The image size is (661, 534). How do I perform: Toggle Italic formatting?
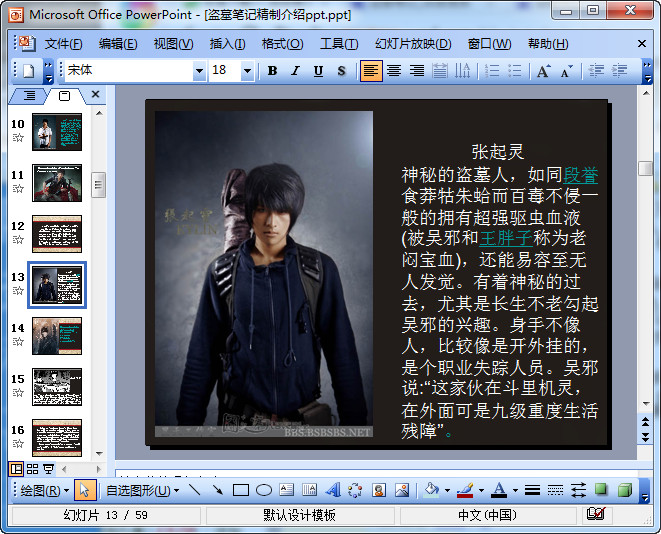point(296,71)
